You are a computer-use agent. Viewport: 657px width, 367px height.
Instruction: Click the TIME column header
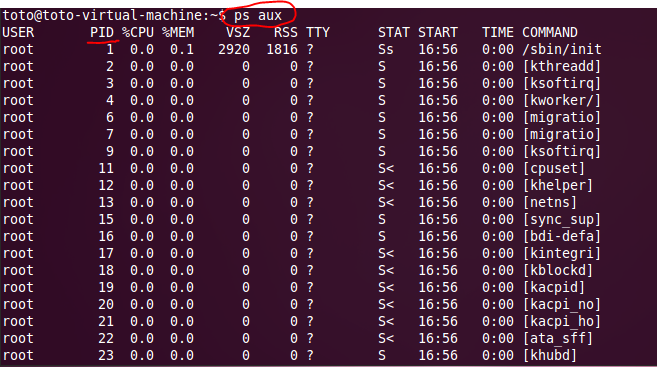coord(498,32)
